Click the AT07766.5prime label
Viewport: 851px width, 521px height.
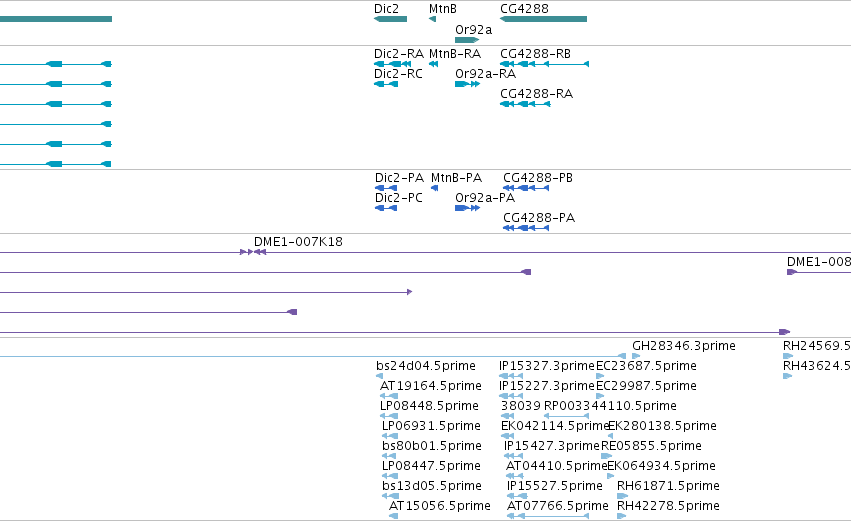click(x=557, y=506)
